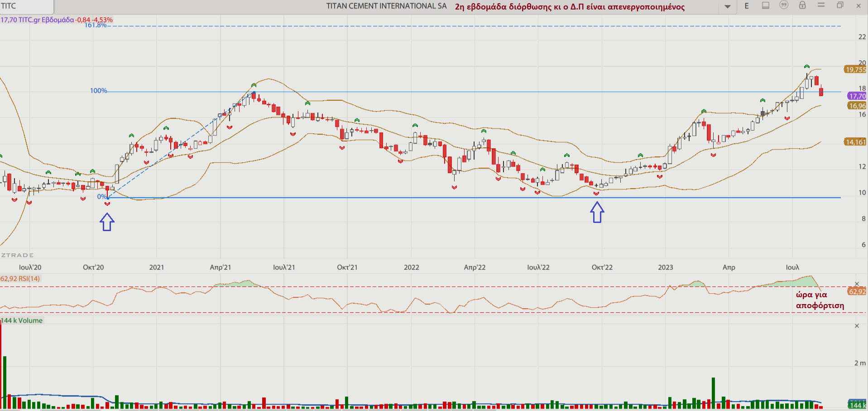This screenshot has height=411, width=868.
Task: Select the 144 k Volume indicator label
Action: [x=22, y=320]
